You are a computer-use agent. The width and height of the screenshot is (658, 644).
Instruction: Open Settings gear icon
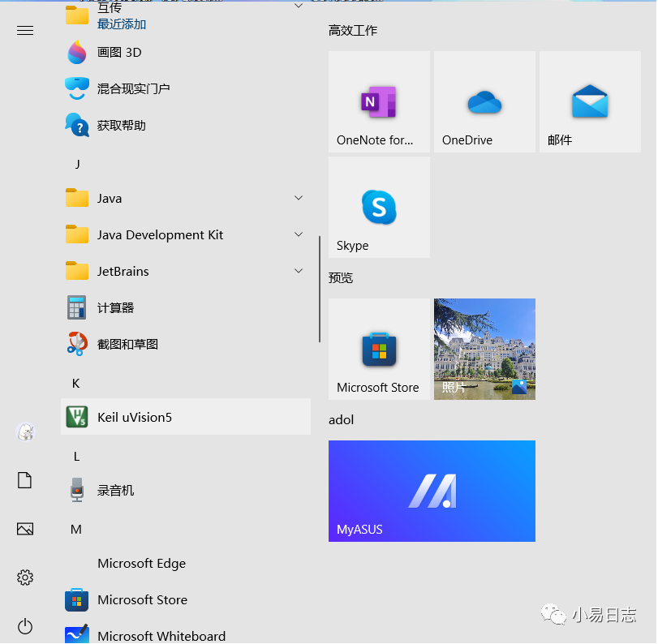(25, 577)
